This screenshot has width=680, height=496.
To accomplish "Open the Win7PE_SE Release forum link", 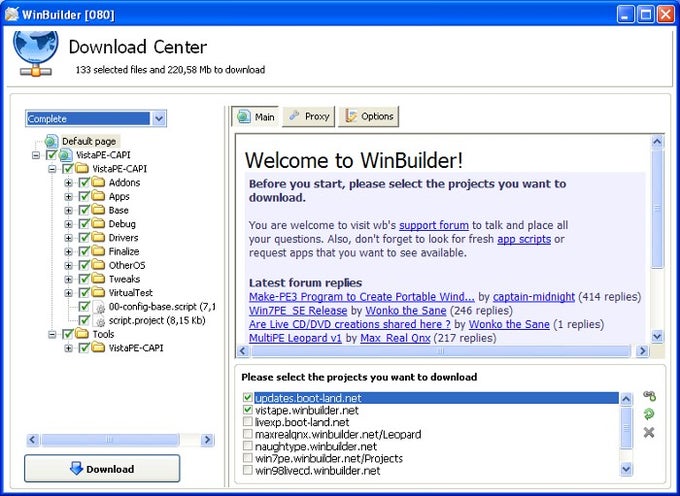I will point(298,310).
